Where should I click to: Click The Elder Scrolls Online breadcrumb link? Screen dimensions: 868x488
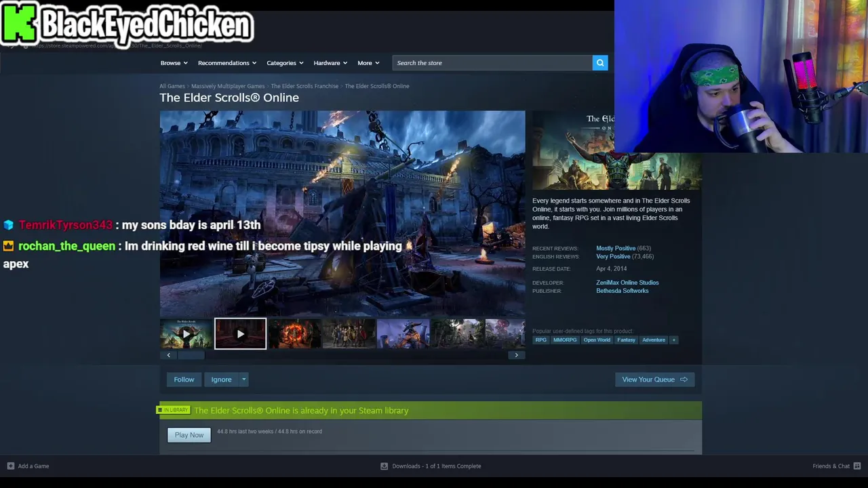(377, 86)
